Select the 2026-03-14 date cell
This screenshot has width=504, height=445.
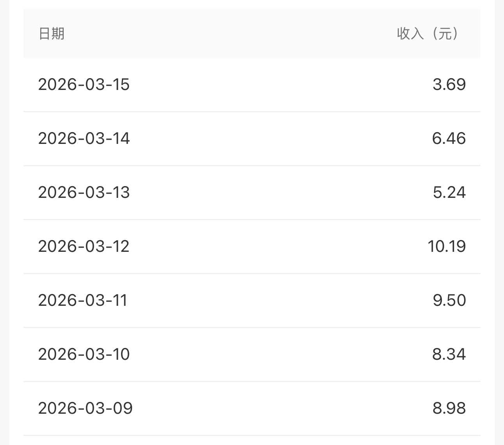click(x=84, y=138)
